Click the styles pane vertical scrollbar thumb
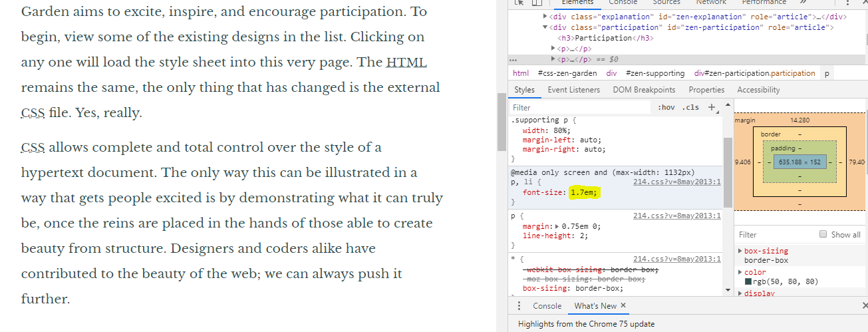 pyautogui.click(x=728, y=172)
